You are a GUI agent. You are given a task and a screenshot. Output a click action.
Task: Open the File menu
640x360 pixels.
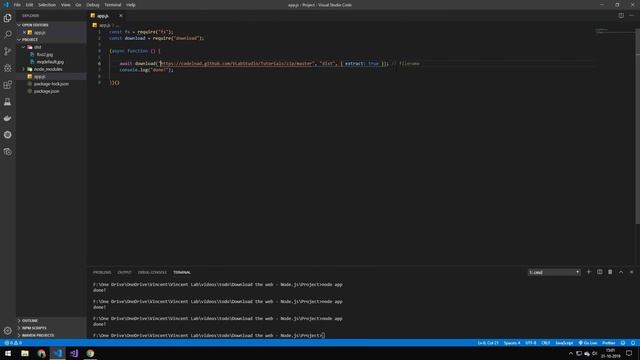[x=17, y=5]
